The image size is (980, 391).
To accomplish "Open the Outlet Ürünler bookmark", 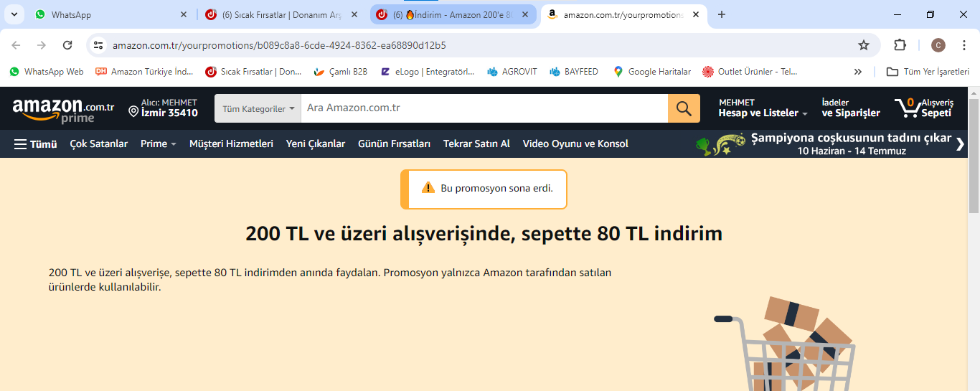I will coord(750,72).
